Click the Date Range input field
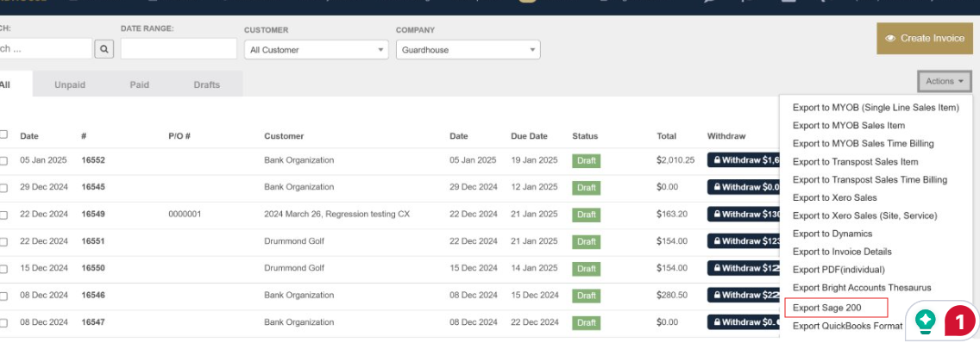 [179, 49]
